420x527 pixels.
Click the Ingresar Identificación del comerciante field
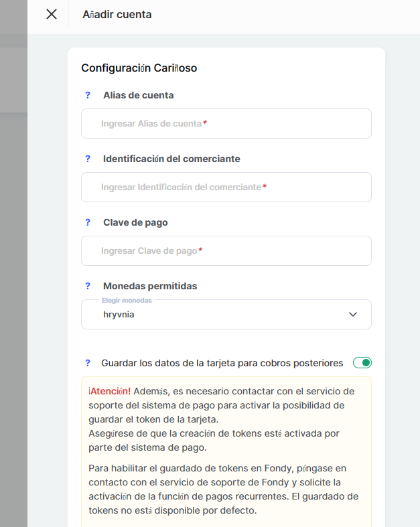[226, 187]
